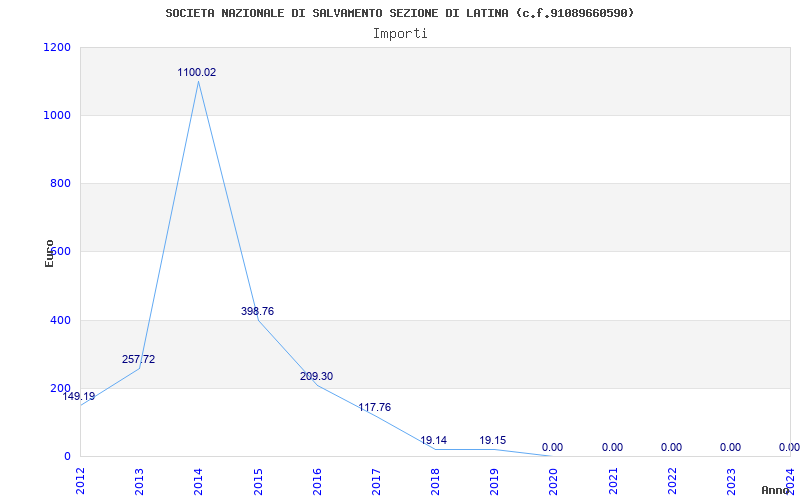Click the 0.00 label above 2021
The image size is (800, 500).
[612, 447]
